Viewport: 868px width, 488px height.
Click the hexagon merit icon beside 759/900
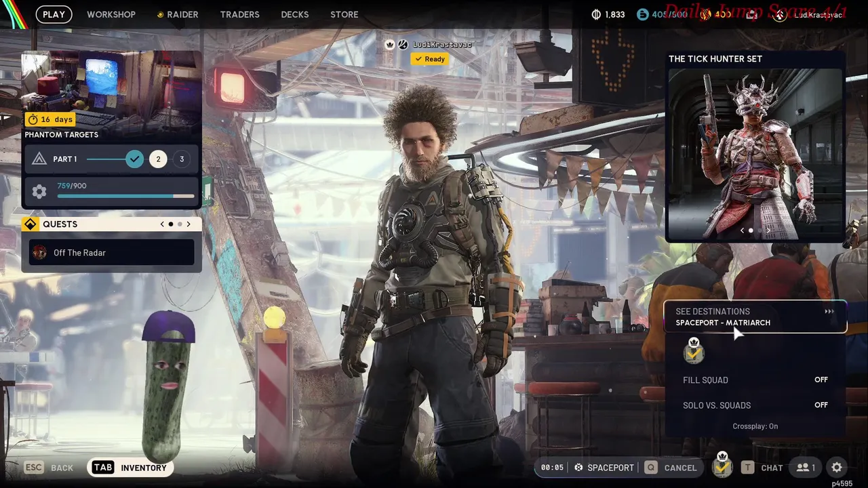pyautogui.click(x=39, y=192)
